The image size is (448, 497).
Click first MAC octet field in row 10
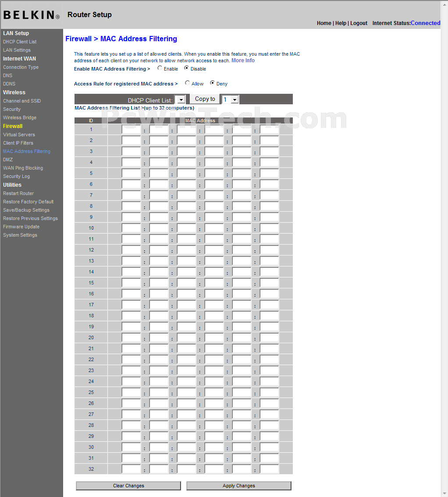pos(131,228)
